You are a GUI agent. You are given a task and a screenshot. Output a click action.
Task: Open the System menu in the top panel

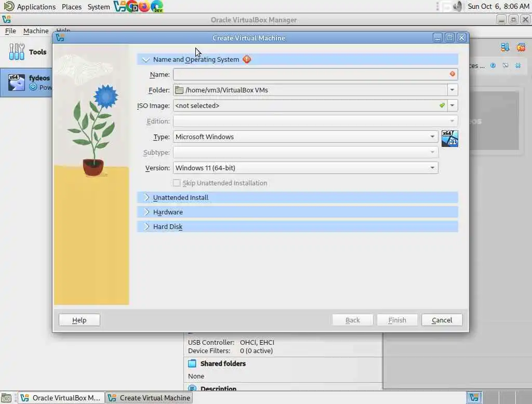click(x=99, y=6)
